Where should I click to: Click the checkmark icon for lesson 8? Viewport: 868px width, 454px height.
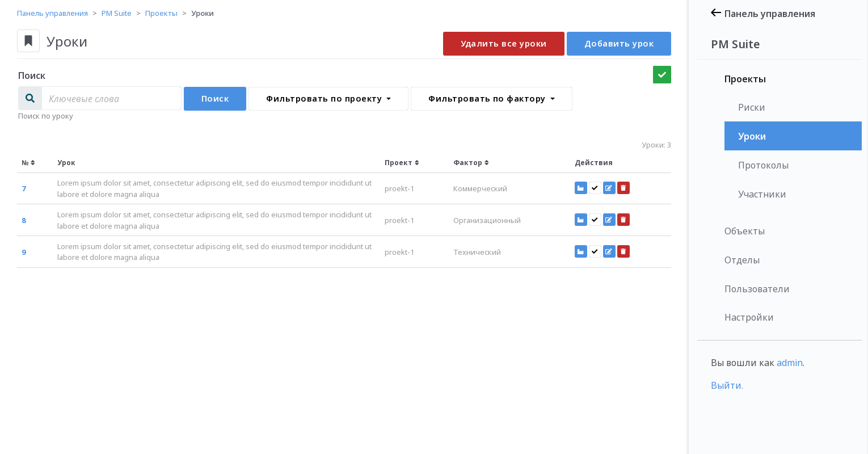(x=595, y=220)
